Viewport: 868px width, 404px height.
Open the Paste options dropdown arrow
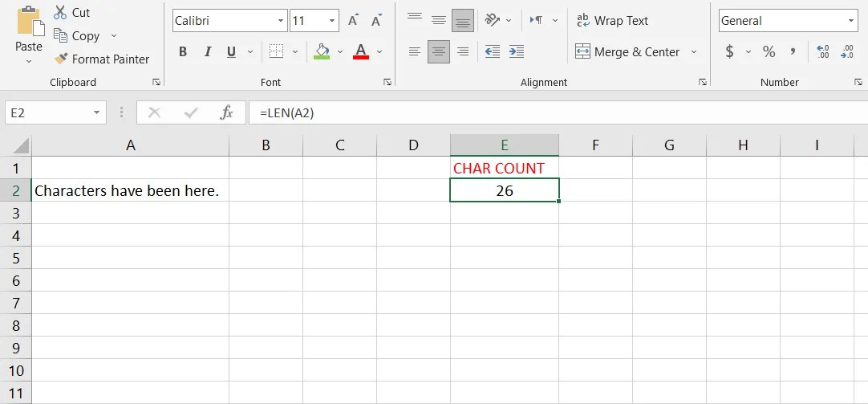(29, 60)
